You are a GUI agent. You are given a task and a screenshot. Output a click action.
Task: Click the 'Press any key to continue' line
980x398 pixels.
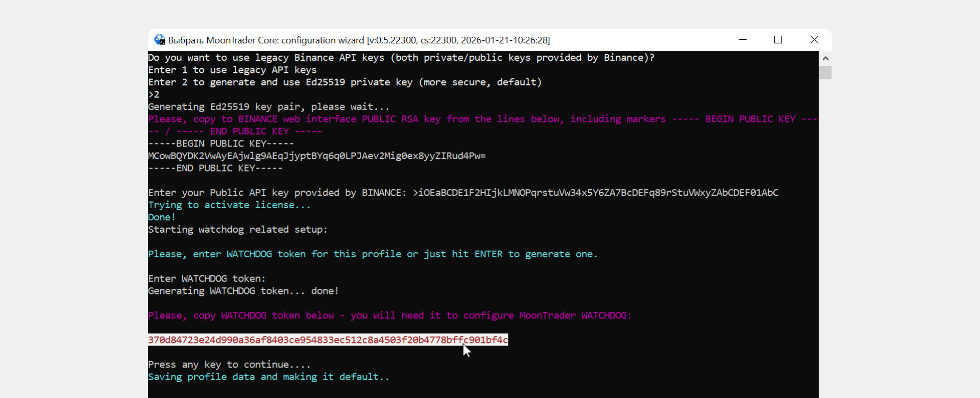click(229, 364)
